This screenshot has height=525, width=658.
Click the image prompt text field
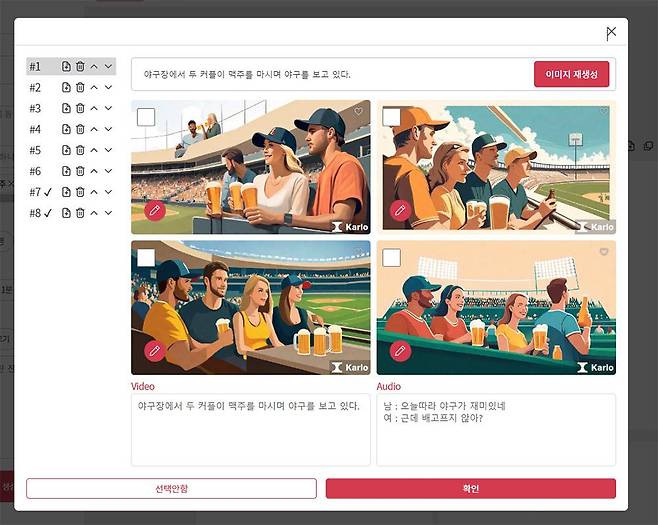pyautogui.click(x=332, y=74)
